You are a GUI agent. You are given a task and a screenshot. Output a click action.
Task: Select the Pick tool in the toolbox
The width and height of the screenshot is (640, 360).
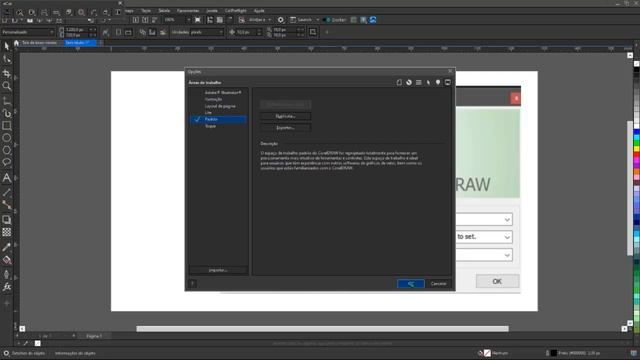coord(7,46)
